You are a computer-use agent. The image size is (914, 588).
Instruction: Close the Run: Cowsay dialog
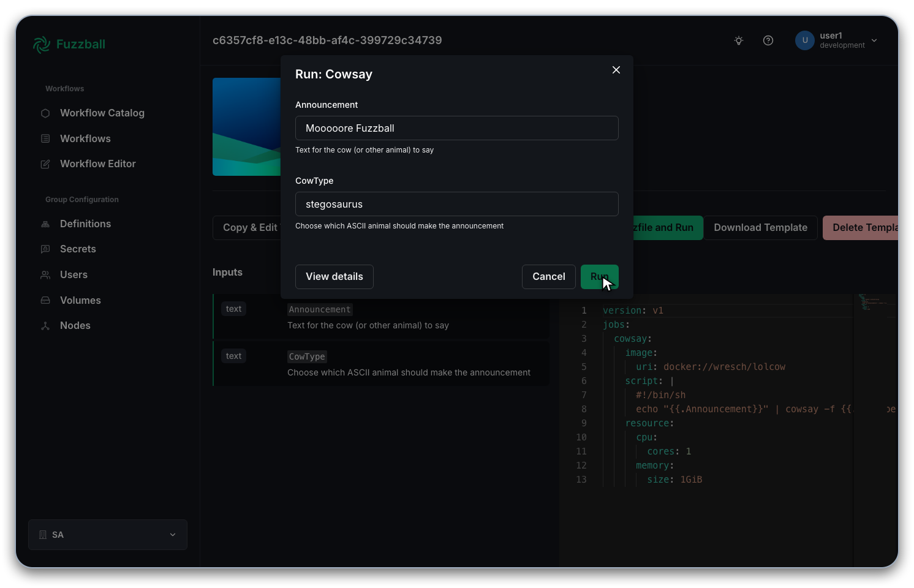pos(616,70)
